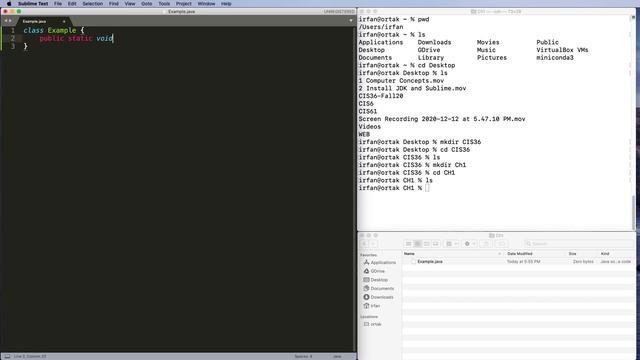Click the word 'Example' on line 1
640x360 pixels.
62,30
